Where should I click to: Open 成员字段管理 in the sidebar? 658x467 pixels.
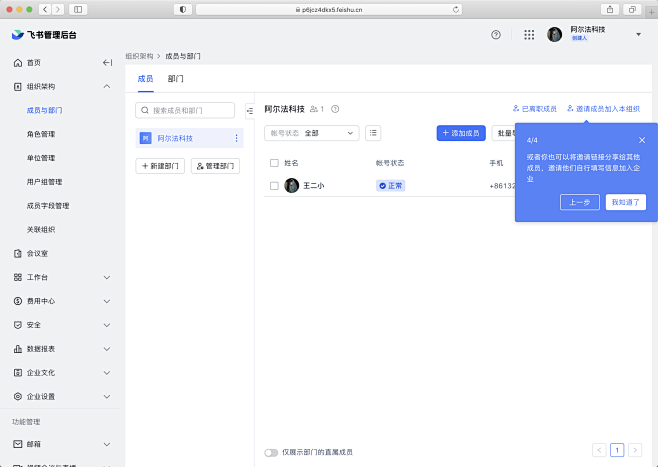(x=48, y=206)
